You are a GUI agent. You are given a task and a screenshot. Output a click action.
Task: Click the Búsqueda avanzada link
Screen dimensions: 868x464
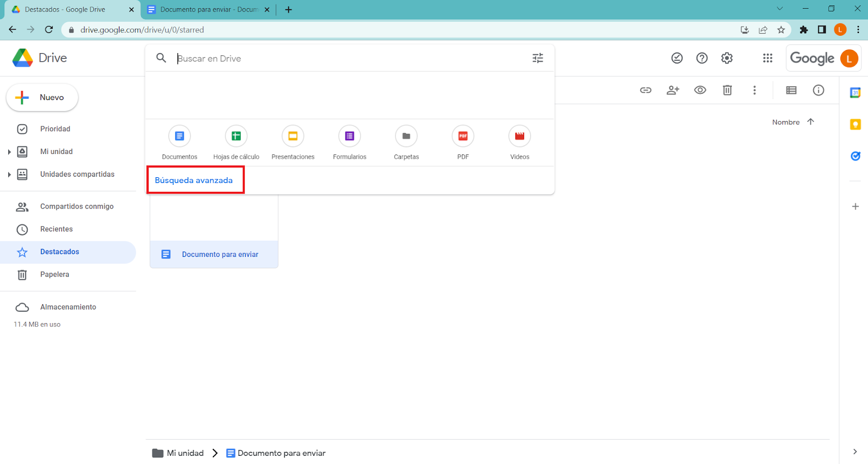[194, 181]
